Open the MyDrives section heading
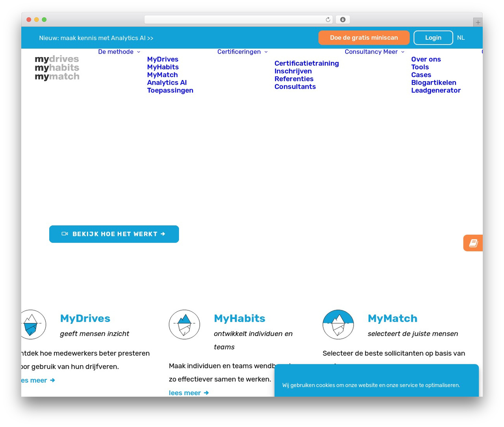Viewport: 504px width, 427px height. (x=85, y=318)
